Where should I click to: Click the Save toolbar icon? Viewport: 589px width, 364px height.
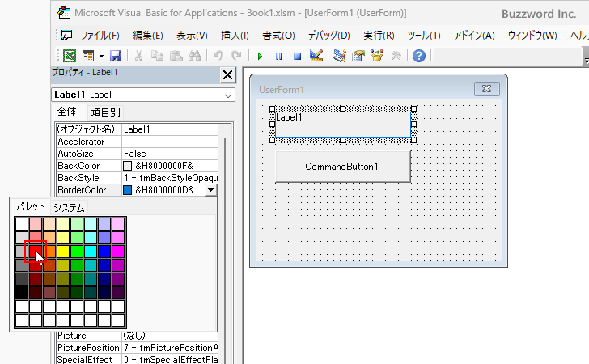pyautogui.click(x=116, y=56)
